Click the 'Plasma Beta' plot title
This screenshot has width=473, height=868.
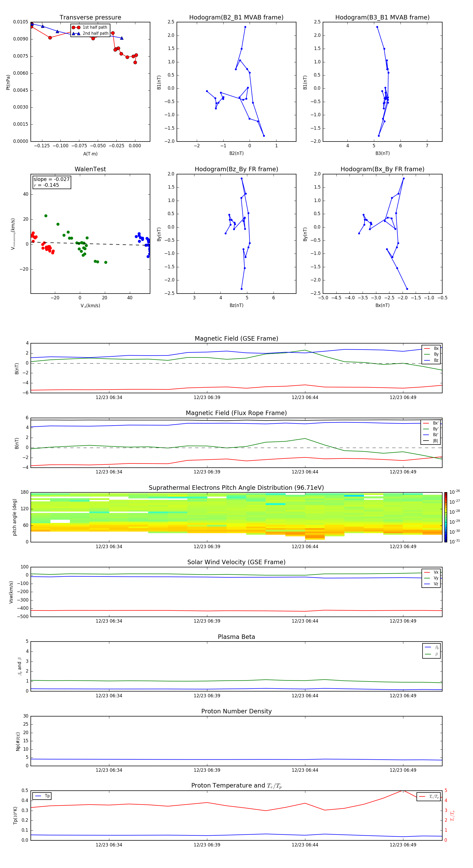236,637
